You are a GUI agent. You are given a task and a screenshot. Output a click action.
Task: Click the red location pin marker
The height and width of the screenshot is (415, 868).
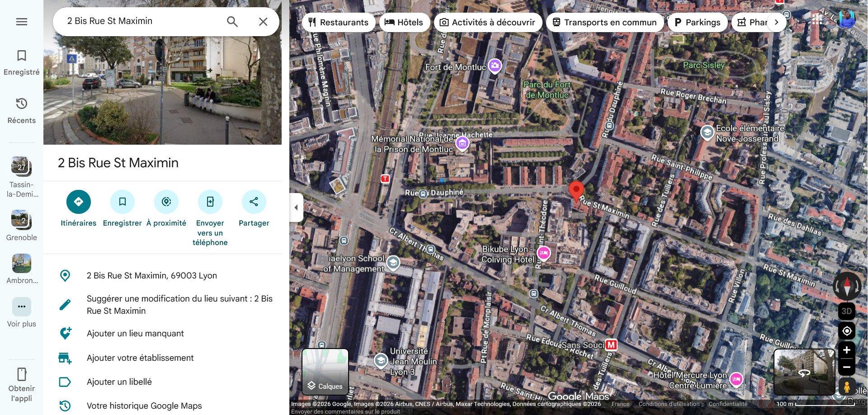(x=576, y=190)
